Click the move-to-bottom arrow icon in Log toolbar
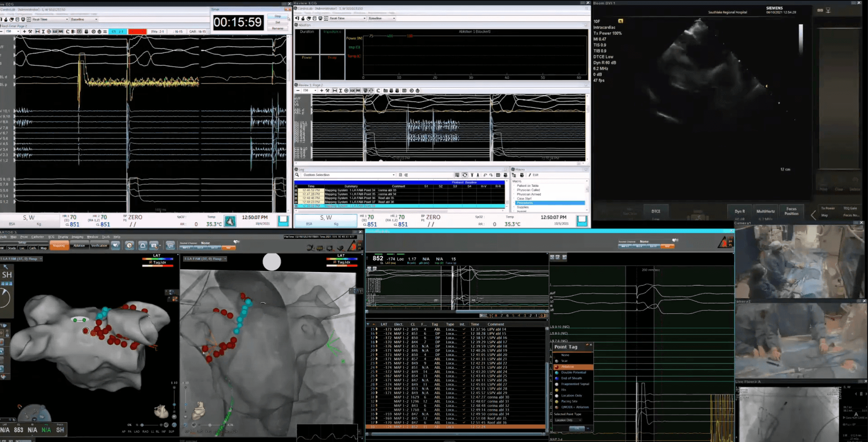The image size is (868, 442). (x=478, y=175)
